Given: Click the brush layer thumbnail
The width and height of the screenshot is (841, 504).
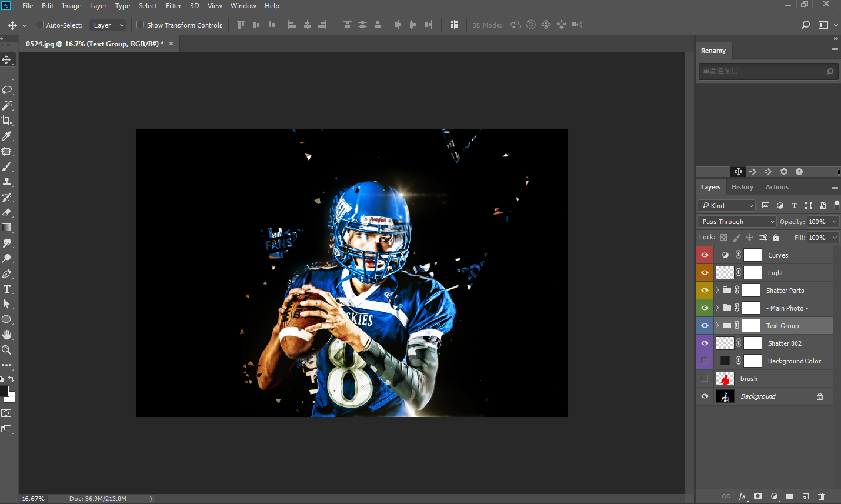Looking at the screenshot, I should tap(725, 379).
